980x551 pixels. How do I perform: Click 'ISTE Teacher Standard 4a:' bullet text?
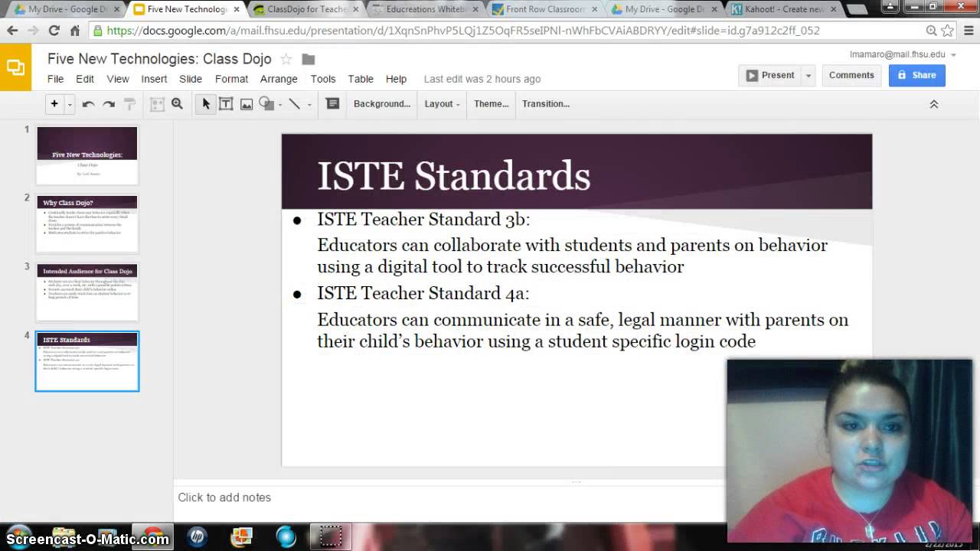[x=423, y=293]
